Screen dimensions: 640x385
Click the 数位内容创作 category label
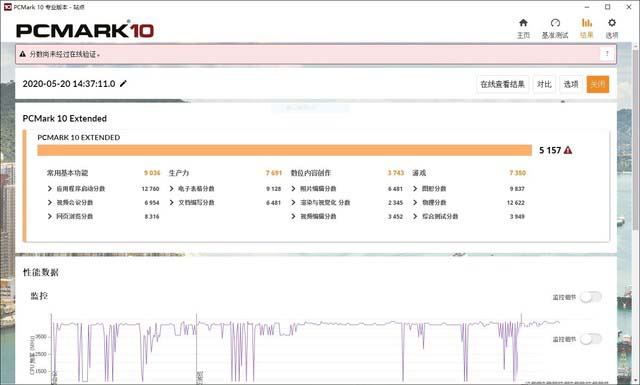click(311, 173)
